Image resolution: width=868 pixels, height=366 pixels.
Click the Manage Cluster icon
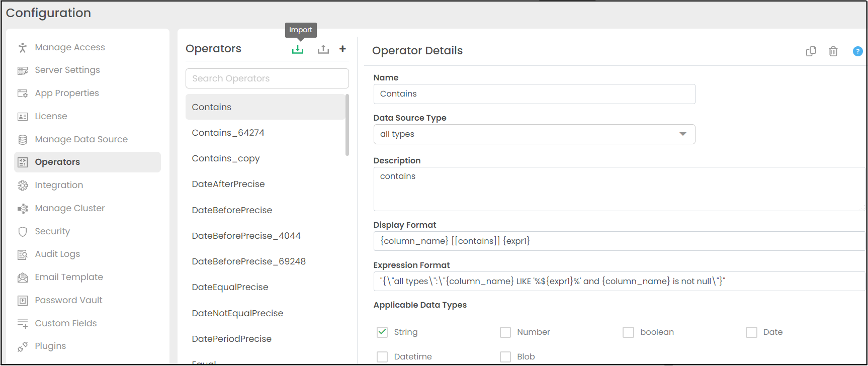click(x=23, y=209)
